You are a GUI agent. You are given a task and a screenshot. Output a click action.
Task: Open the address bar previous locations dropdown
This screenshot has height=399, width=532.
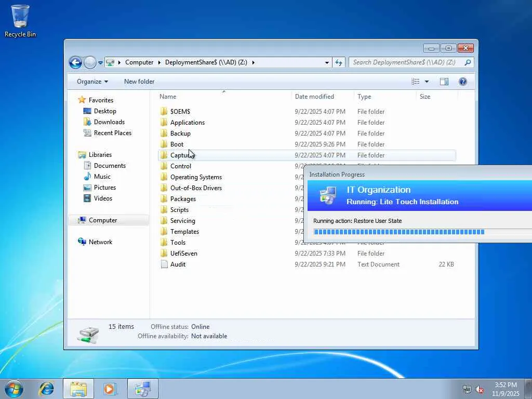pos(327,62)
